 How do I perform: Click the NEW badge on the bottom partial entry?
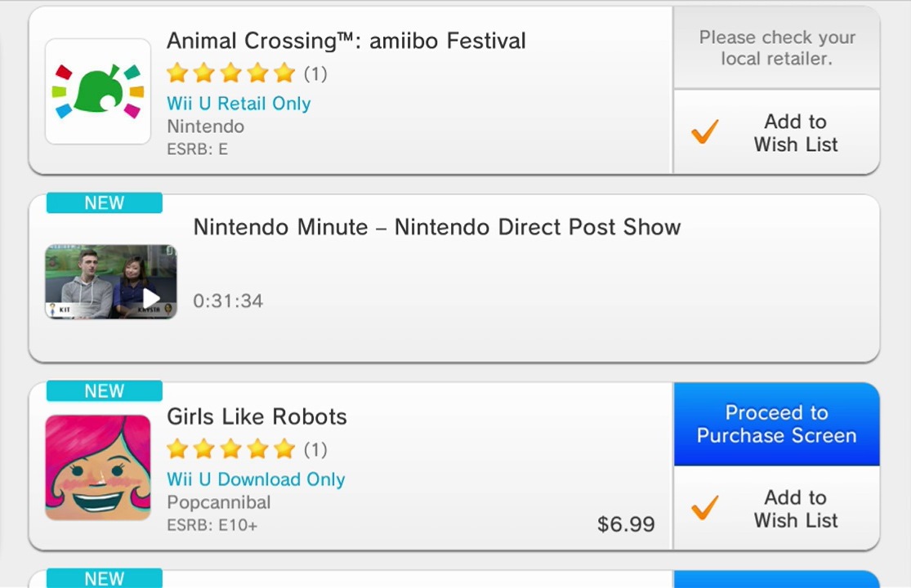[x=105, y=579]
